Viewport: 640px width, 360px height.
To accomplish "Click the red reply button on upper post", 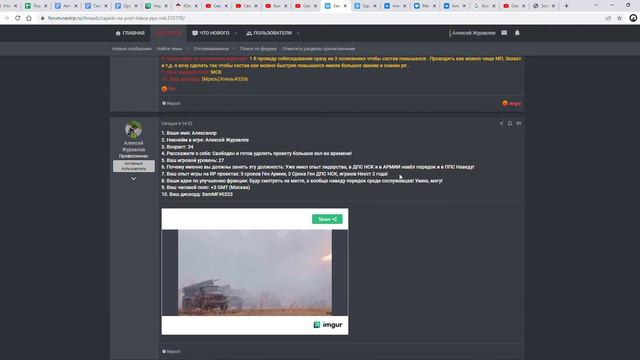I will [511, 103].
